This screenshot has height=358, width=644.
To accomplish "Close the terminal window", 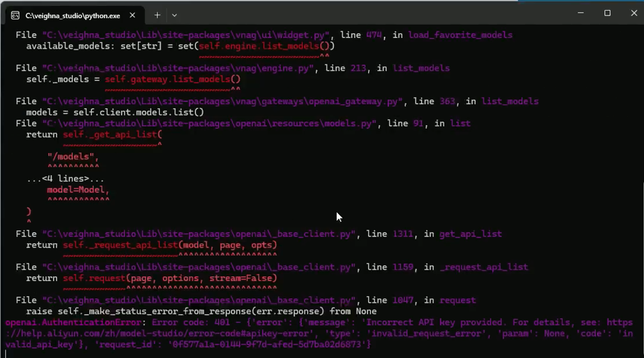I will pos(633,13).
